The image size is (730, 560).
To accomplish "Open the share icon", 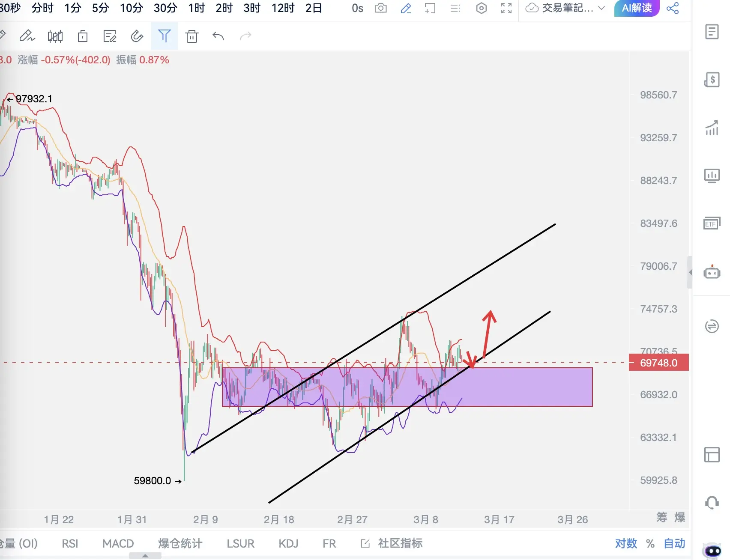I will 673,8.
